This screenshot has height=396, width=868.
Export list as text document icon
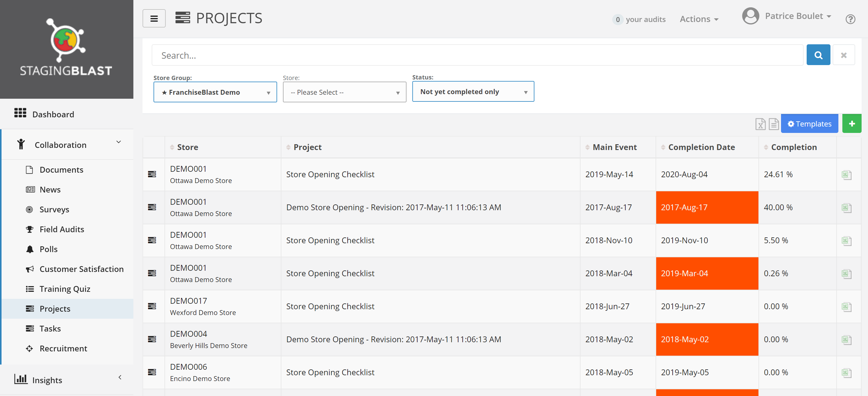tap(773, 124)
